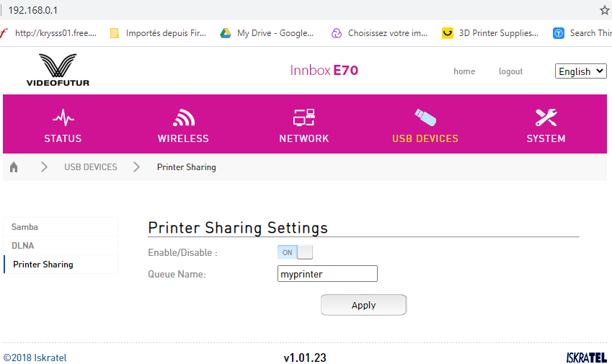Click the logout link
Image resolution: width=612 pixels, height=364 pixels.
[x=510, y=71]
